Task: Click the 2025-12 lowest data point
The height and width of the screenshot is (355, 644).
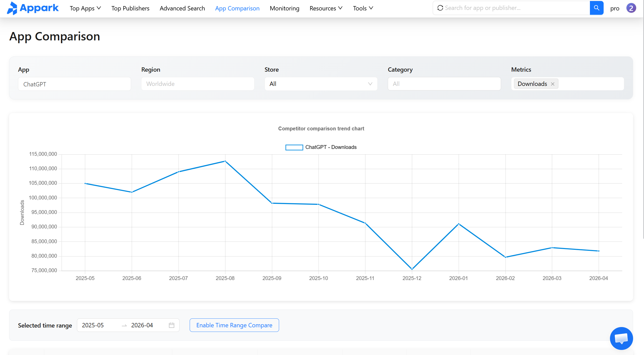Action: tap(412, 269)
